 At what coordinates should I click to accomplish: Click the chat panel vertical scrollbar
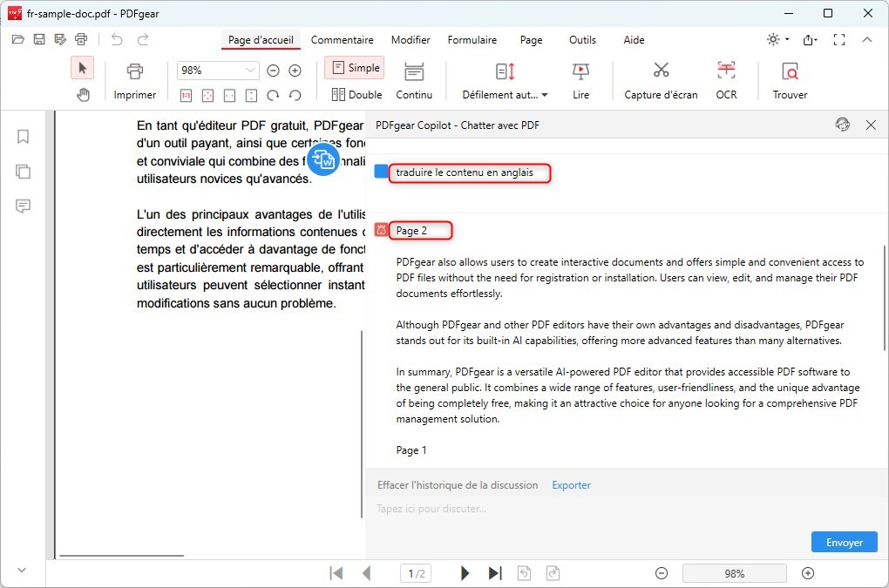(884, 297)
